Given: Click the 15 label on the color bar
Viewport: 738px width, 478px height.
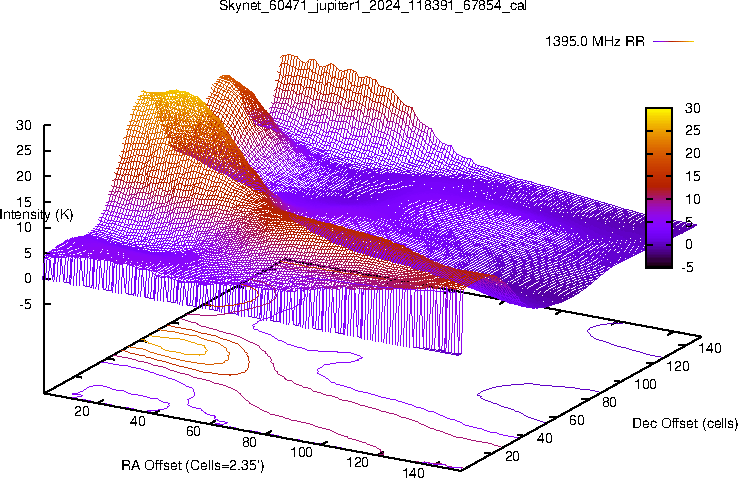Looking at the screenshot, I should coord(692,176).
